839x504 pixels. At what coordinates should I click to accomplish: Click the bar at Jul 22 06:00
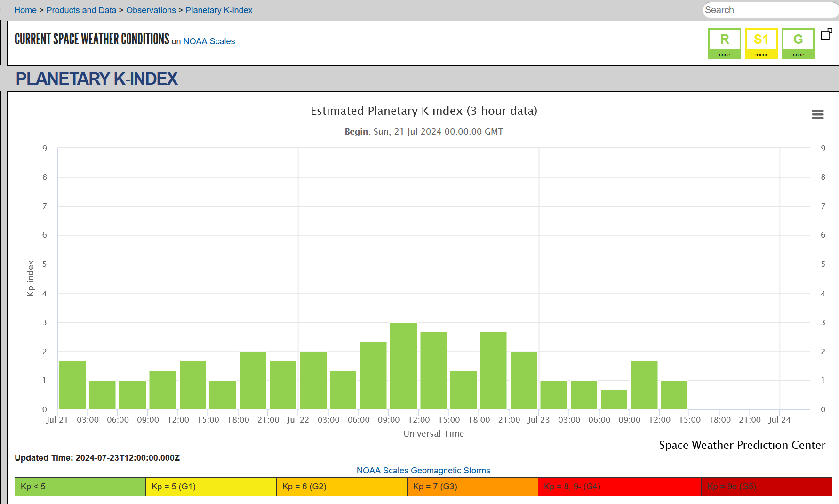373,376
